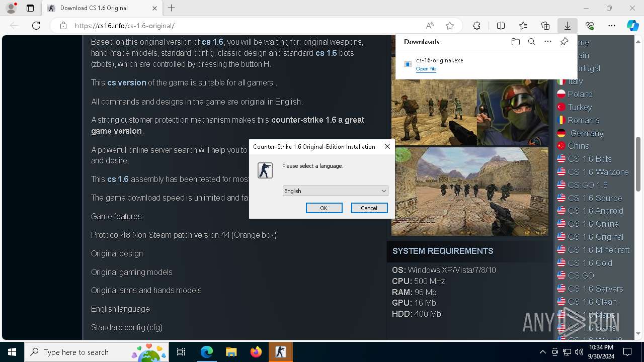Open the Poland sidebar link
Screen dimensions: 644x362
coord(580,94)
